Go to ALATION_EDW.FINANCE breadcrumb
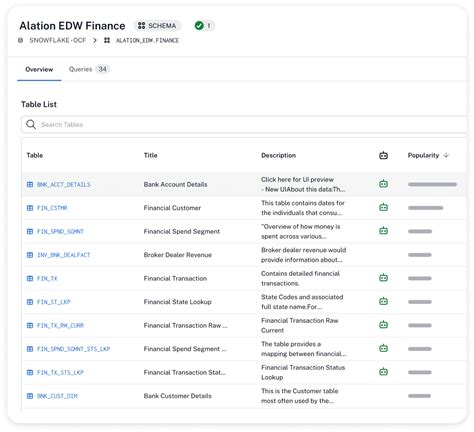 pos(147,40)
